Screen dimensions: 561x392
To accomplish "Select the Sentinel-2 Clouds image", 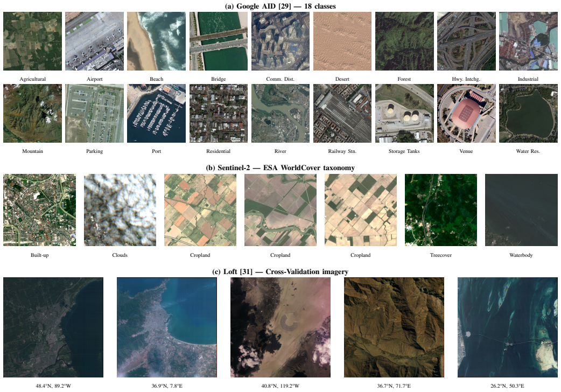I will click(120, 210).
